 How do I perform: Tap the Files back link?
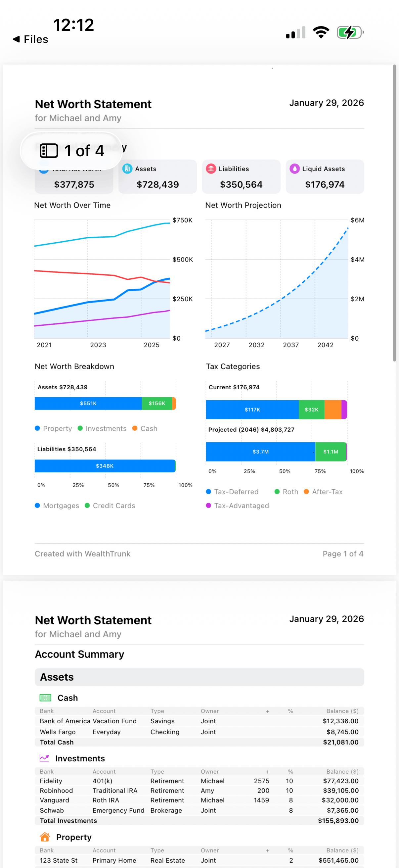[x=36, y=39]
